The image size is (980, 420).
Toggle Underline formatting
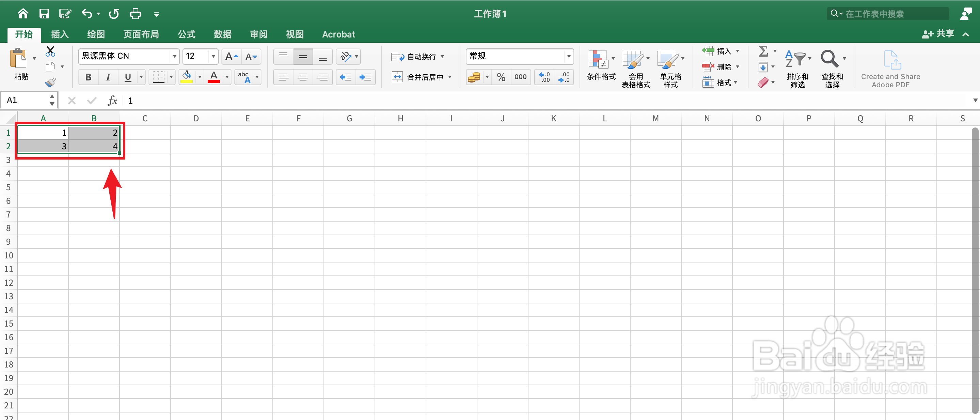tap(128, 77)
